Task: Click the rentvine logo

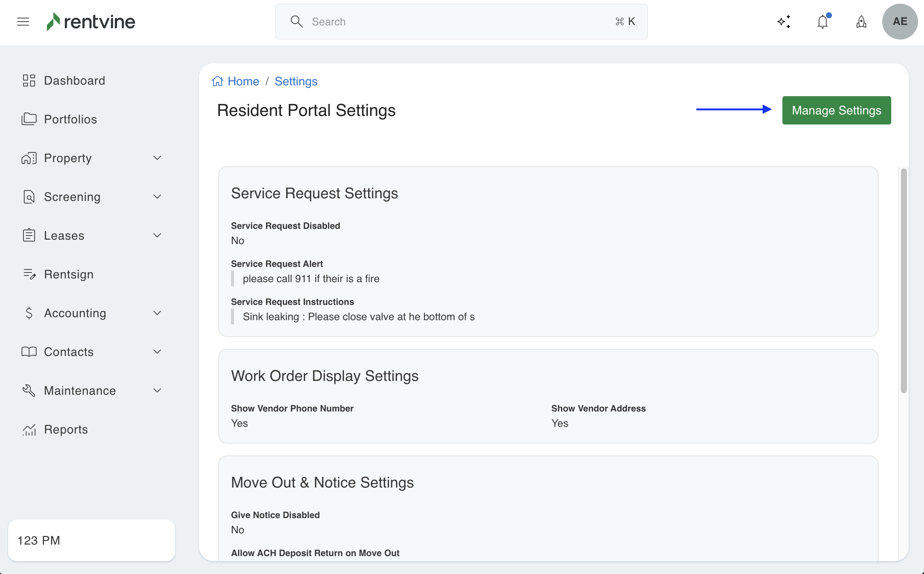Action: [91, 22]
